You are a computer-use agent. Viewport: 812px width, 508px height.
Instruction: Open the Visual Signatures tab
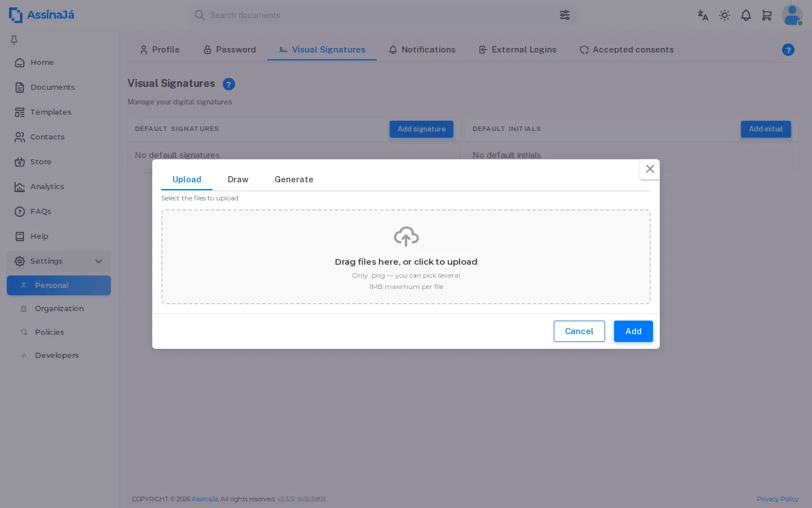322,50
